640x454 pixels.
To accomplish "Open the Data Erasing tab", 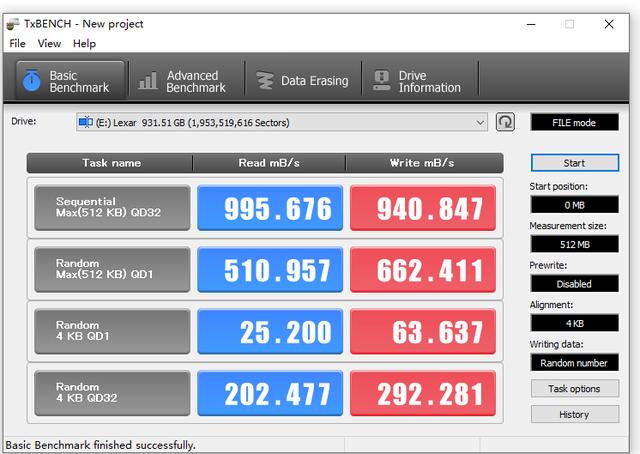I will point(303,80).
